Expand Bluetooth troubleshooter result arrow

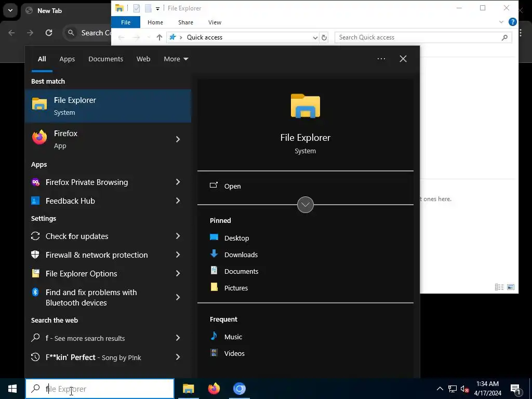tap(178, 297)
